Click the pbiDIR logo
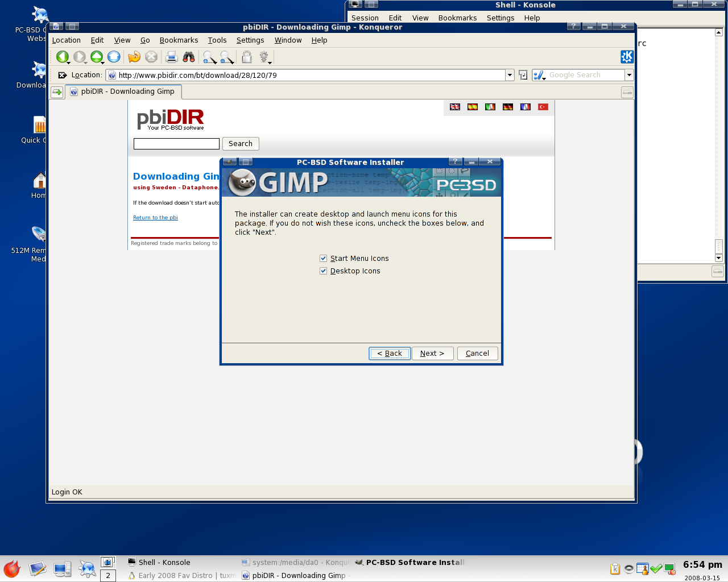Image resolution: width=728 pixels, height=582 pixels. point(171,119)
